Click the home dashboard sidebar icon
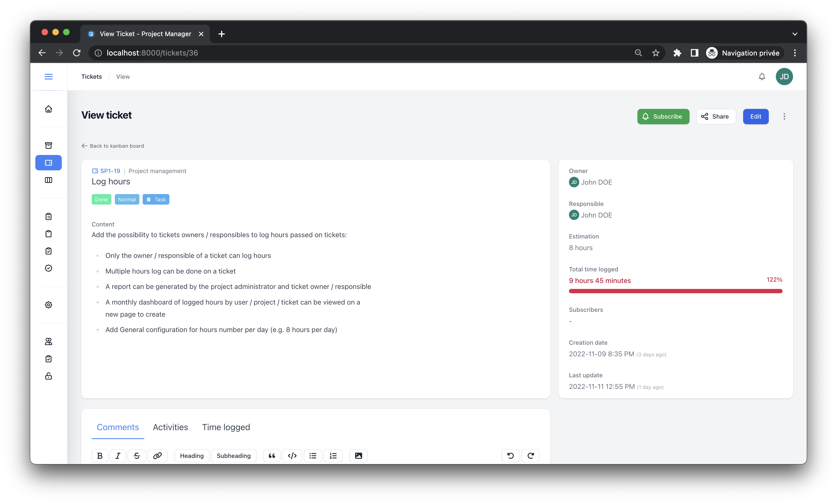 49,109
